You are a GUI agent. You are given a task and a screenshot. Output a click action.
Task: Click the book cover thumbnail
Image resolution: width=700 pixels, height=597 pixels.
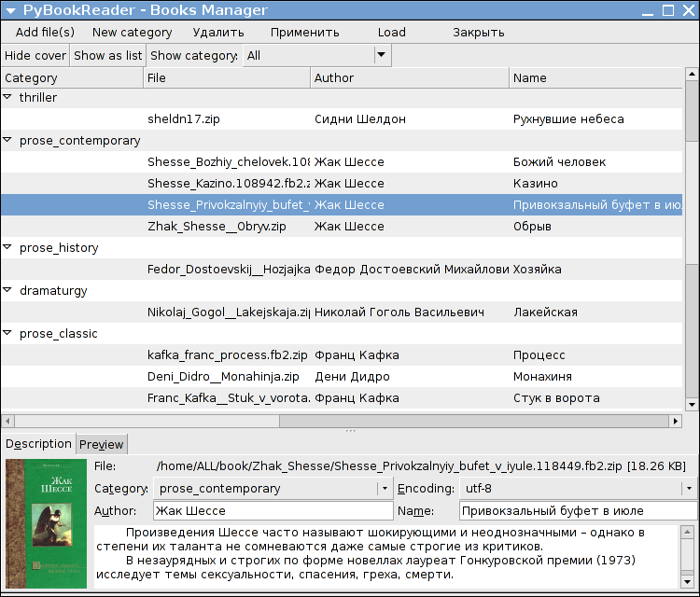46,523
